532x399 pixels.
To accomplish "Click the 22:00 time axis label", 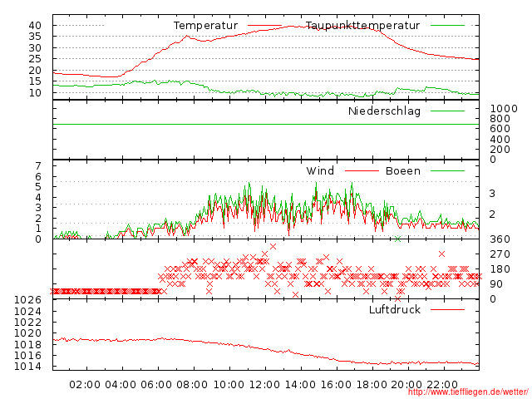I will [x=442, y=385].
